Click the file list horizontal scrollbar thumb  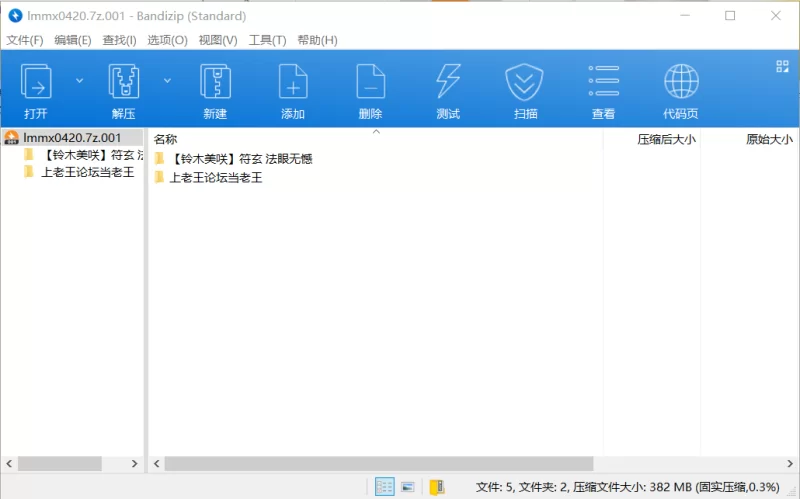pos(379,463)
